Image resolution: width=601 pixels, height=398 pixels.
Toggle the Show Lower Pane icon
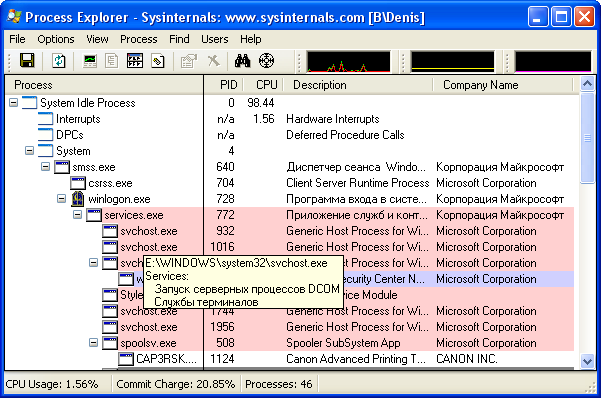tap(135, 61)
